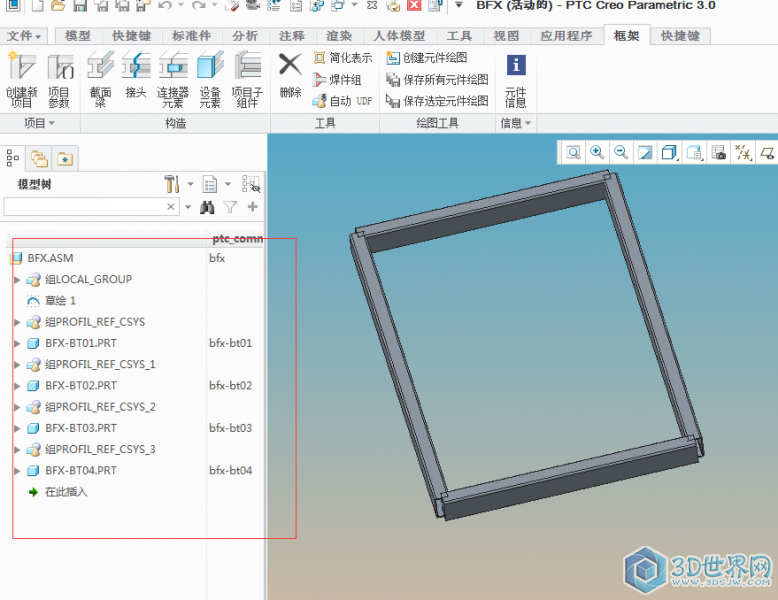The height and width of the screenshot is (600, 778).
Task: Click the Refit zoom icon in graphics toolbar
Action: coord(574,152)
